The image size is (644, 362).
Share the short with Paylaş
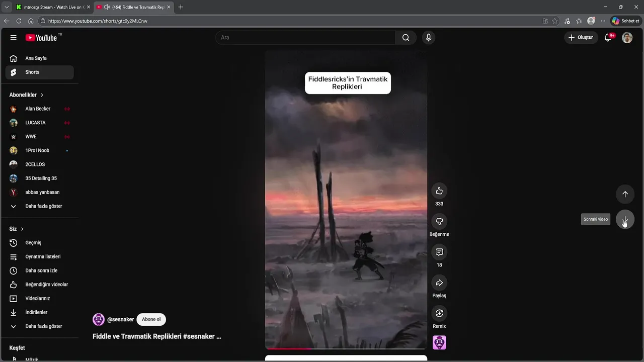coord(439,283)
